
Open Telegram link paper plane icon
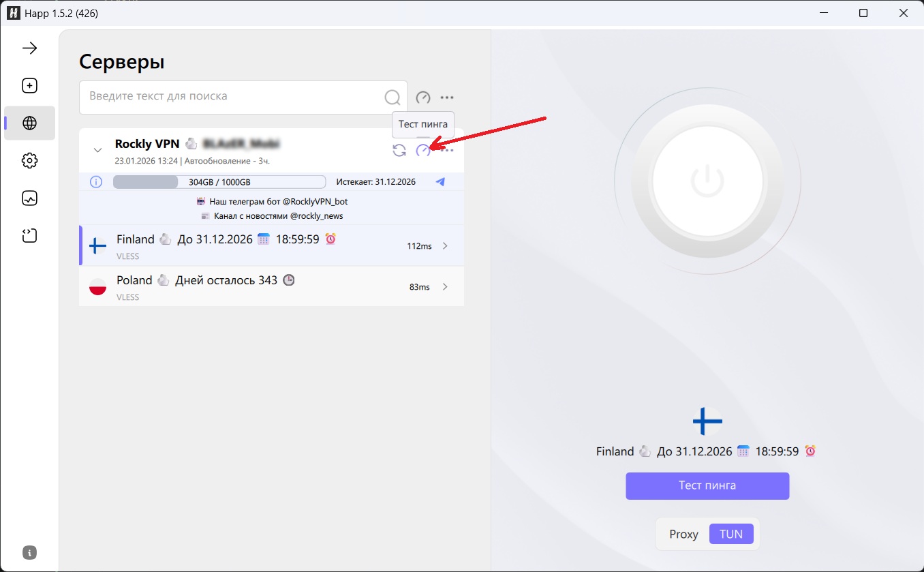pos(440,182)
